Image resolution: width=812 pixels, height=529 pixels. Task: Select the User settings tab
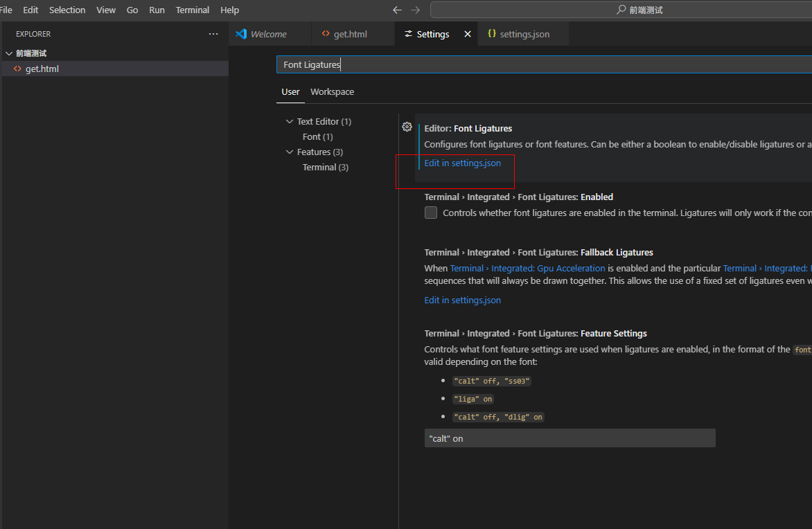290,91
